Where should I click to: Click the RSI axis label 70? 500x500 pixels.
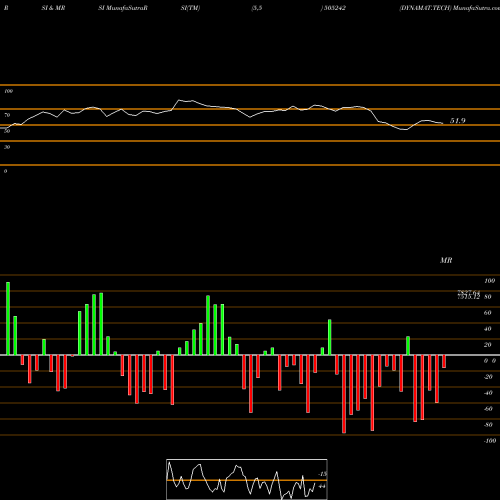(x=7, y=115)
